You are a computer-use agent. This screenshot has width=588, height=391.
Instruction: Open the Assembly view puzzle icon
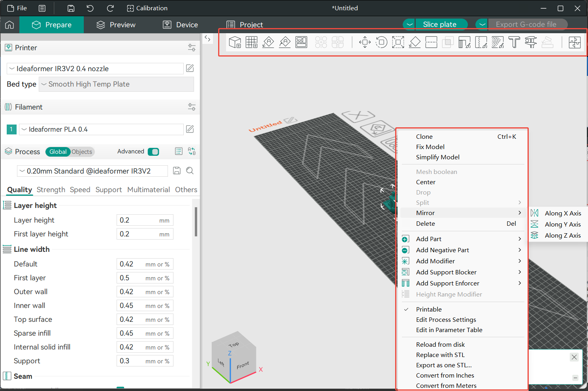pos(575,42)
